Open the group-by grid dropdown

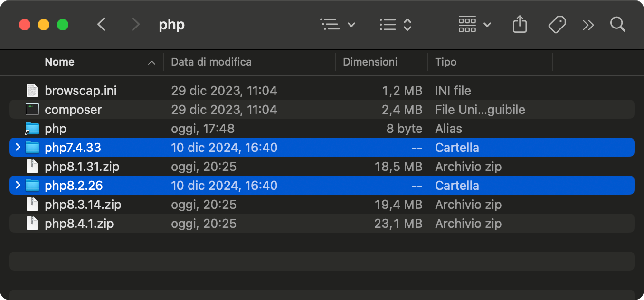tap(474, 25)
